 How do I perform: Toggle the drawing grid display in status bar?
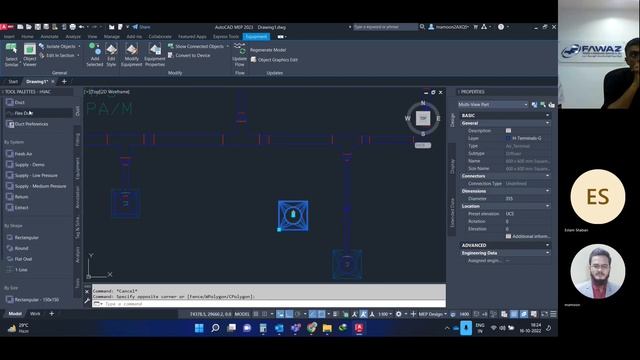256,314
